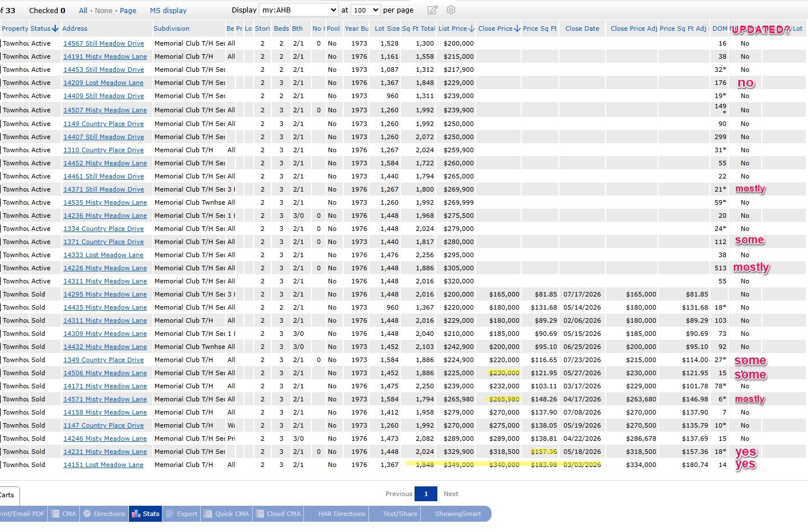Sort by the Close Date column header
The width and height of the screenshot is (808, 532).
tap(582, 29)
